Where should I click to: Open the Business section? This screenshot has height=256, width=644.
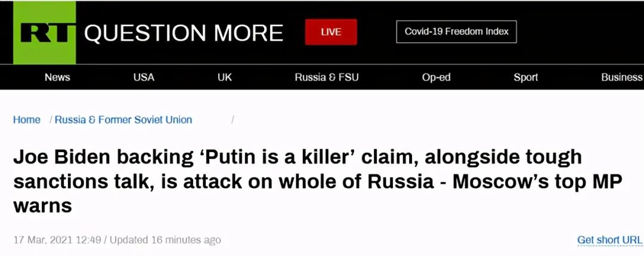point(622,77)
